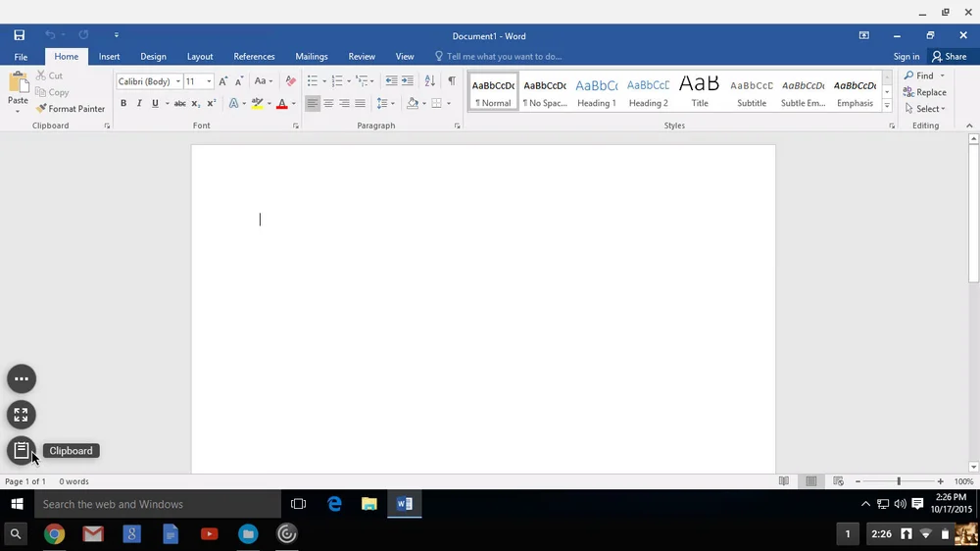
Task: Click the vertical scrollbar down arrow
Action: 973,467
